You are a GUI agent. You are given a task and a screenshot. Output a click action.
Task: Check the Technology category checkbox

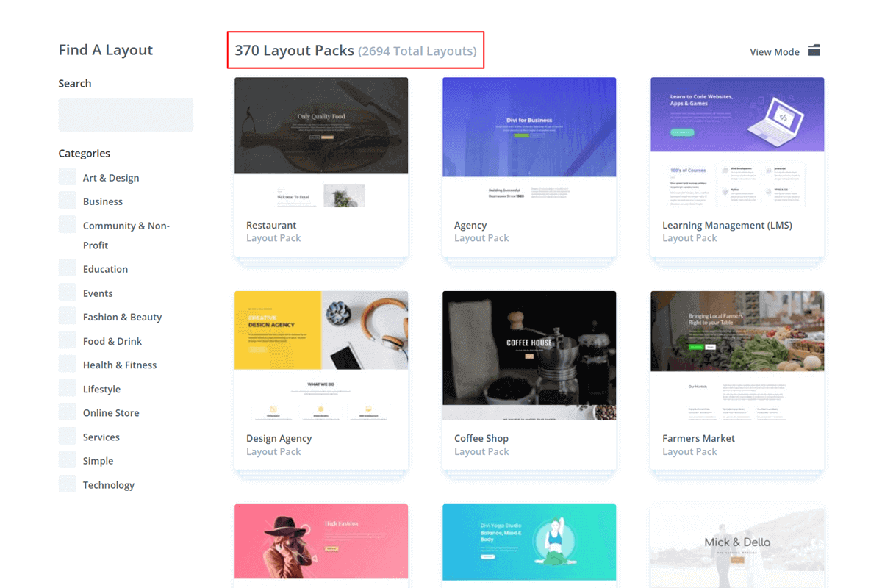point(67,483)
